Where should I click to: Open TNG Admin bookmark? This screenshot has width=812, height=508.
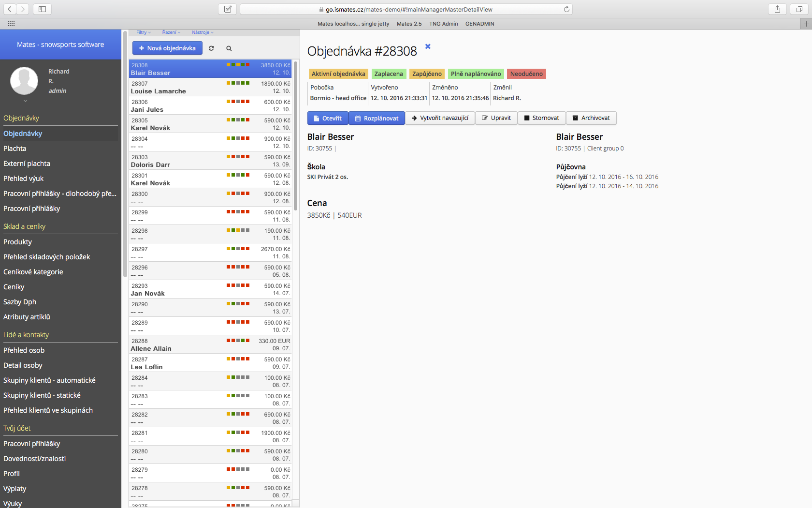[443, 24]
